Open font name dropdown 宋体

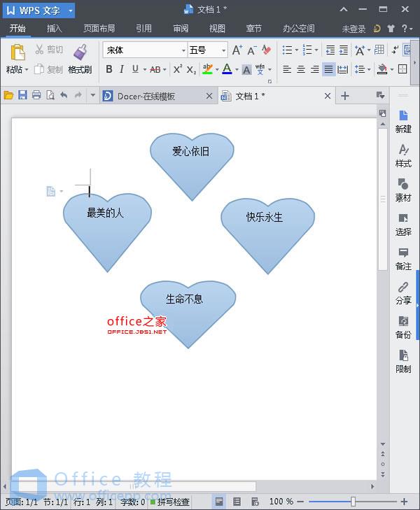click(x=183, y=50)
